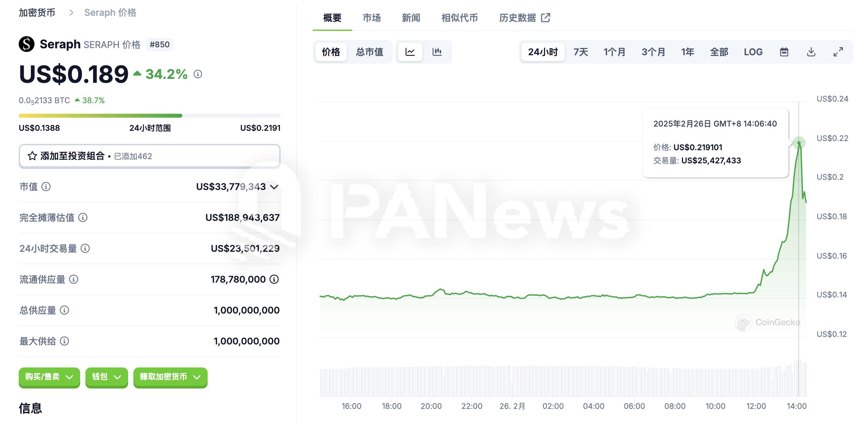The height and width of the screenshot is (424, 868).
Task: Download chart data icon
Action: tap(811, 52)
